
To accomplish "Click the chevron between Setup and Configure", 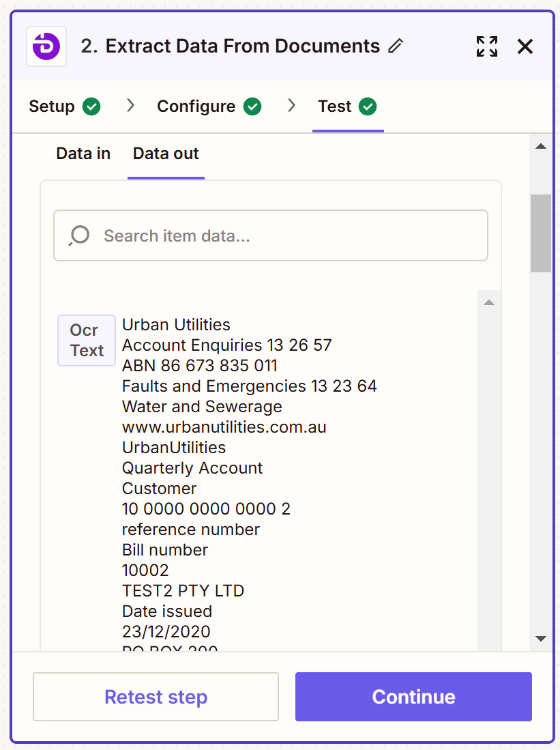I will [x=130, y=105].
